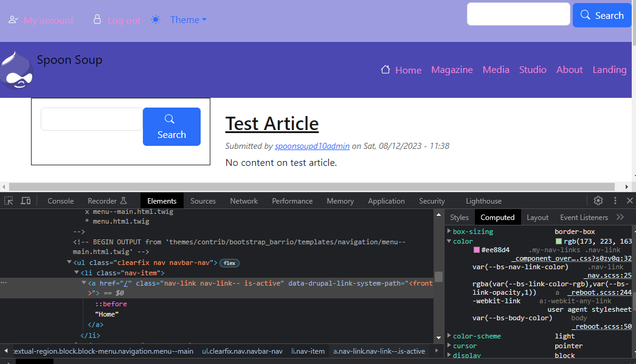Collapse the color property in Computed pane

click(449, 241)
